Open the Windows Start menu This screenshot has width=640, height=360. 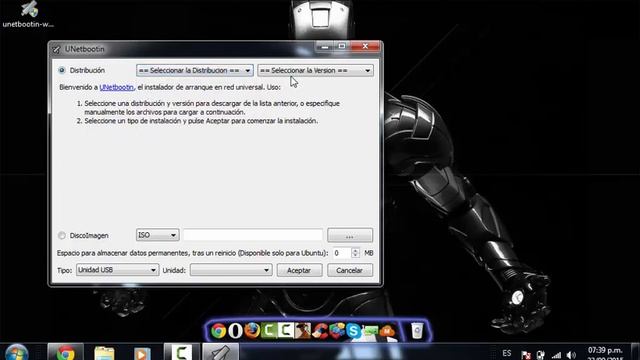17,353
